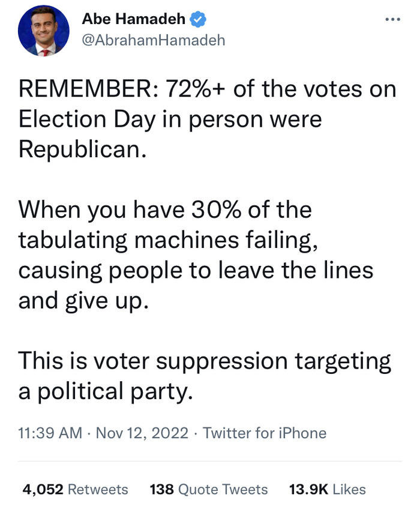View the 138 Quote Tweets list
Viewport: 420px width, 506px height.
coord(208,489)
